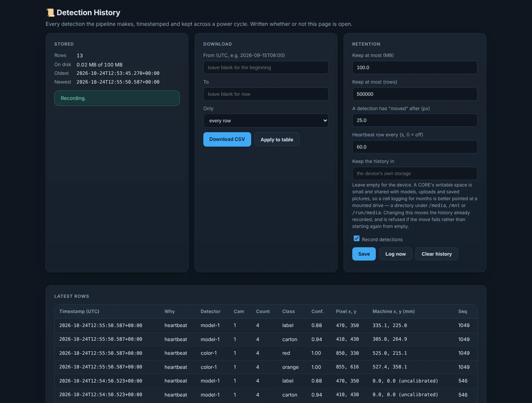Select the Keep at most (rows) field

[x=415, y=94]
